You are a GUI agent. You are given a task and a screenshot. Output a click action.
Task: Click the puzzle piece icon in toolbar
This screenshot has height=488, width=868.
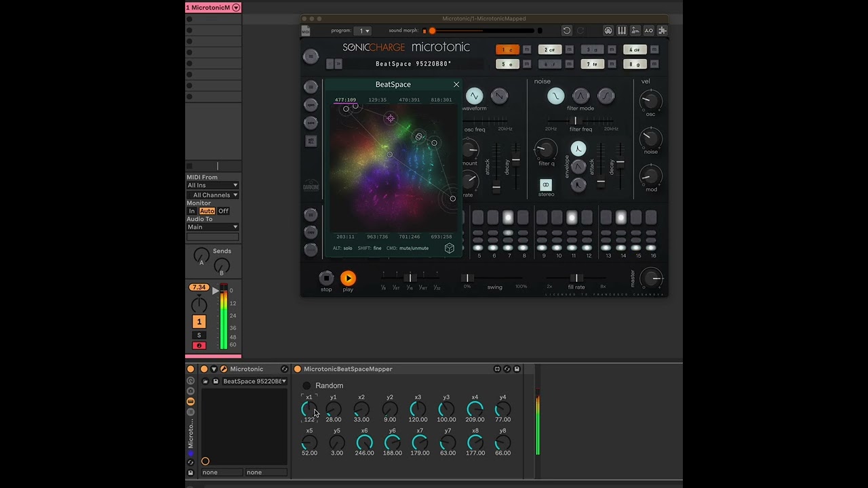point(663,30)
